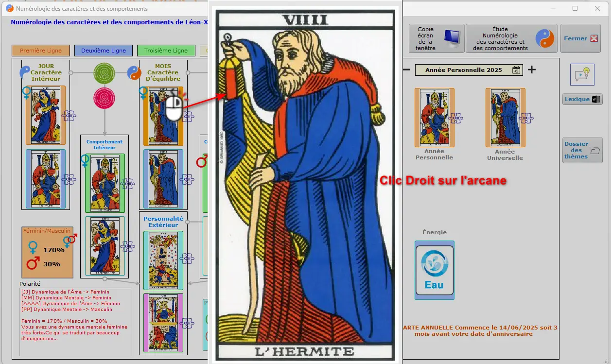Click the pink badge icon above Comportement Intérieur

pyautogui.click(x=104, y=97)
